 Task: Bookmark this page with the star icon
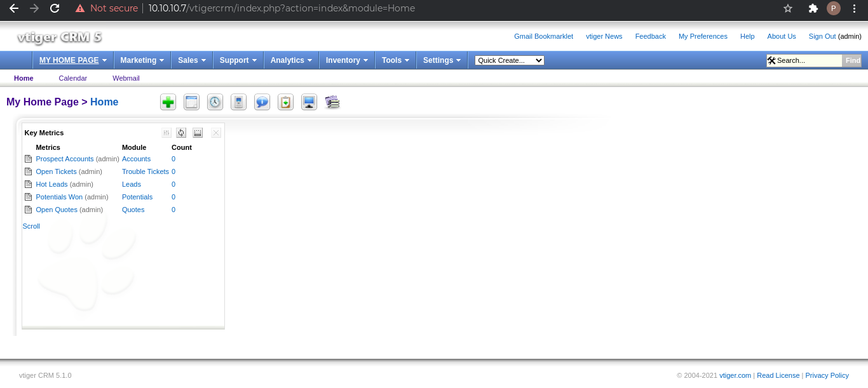[x=788, y=8]
